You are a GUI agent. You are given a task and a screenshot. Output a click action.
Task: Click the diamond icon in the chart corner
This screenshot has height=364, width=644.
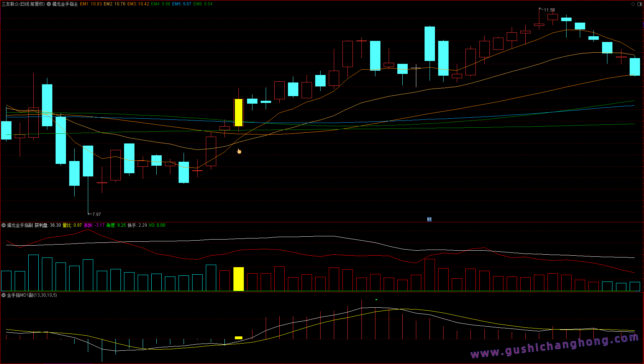tap(633, 4)
